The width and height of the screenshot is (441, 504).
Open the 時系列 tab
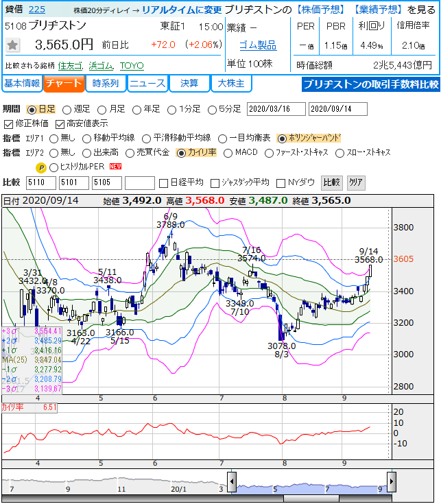pos(106,84)
